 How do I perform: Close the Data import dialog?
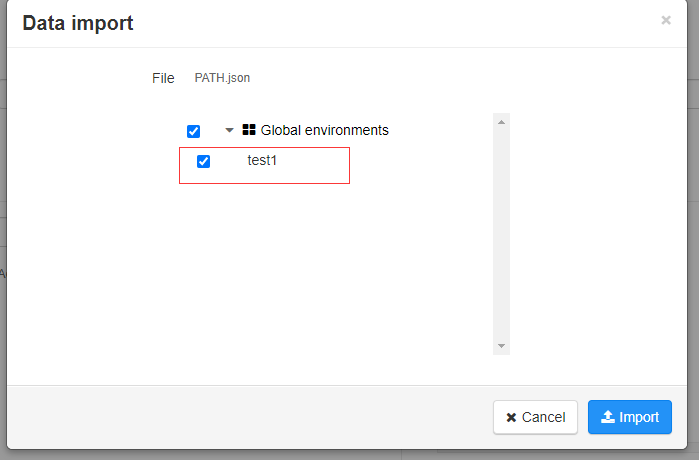[666, 20]
